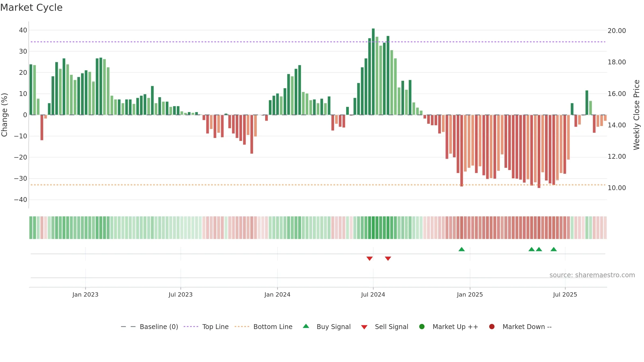
Task: Click the Weekly Close Price axis title
Action: [x=636, y=115]
